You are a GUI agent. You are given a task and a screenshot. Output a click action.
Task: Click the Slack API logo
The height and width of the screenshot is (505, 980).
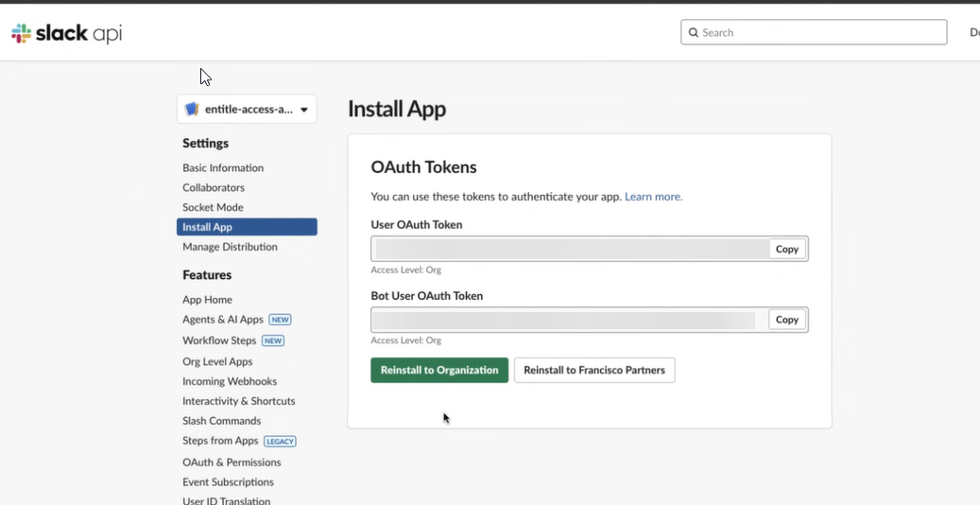pyautogui.click(x=66, y=33)
